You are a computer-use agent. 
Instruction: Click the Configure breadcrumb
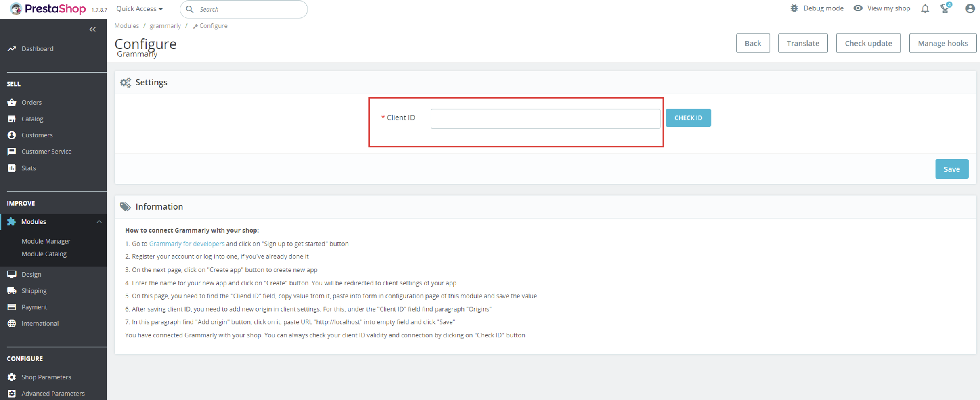210,26
